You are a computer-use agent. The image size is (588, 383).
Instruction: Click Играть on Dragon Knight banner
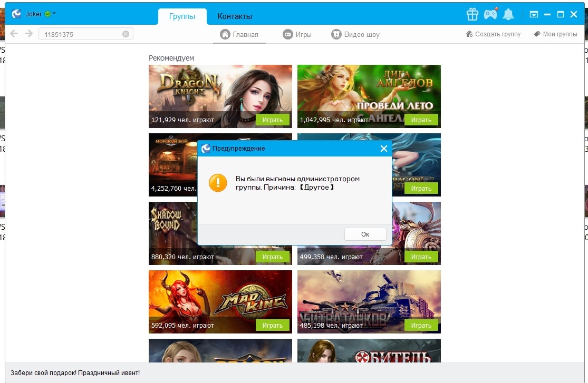[x=273, y=120]
